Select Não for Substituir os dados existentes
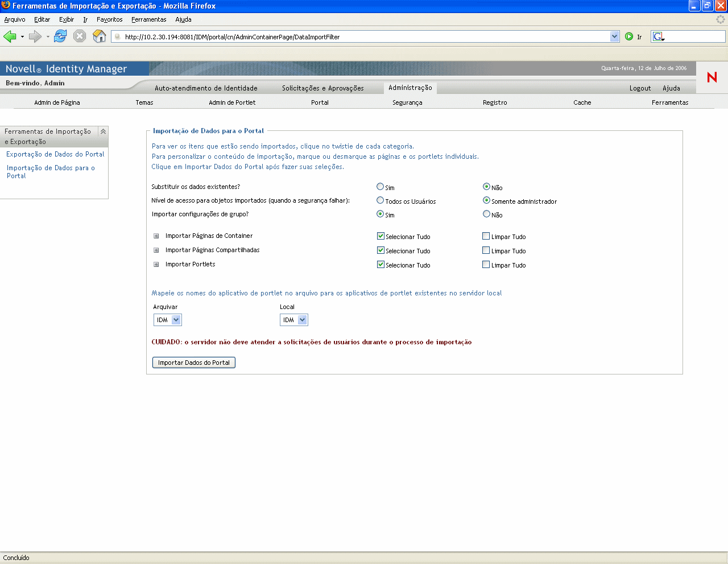This screenshot has width=728, height=564. 486,187
